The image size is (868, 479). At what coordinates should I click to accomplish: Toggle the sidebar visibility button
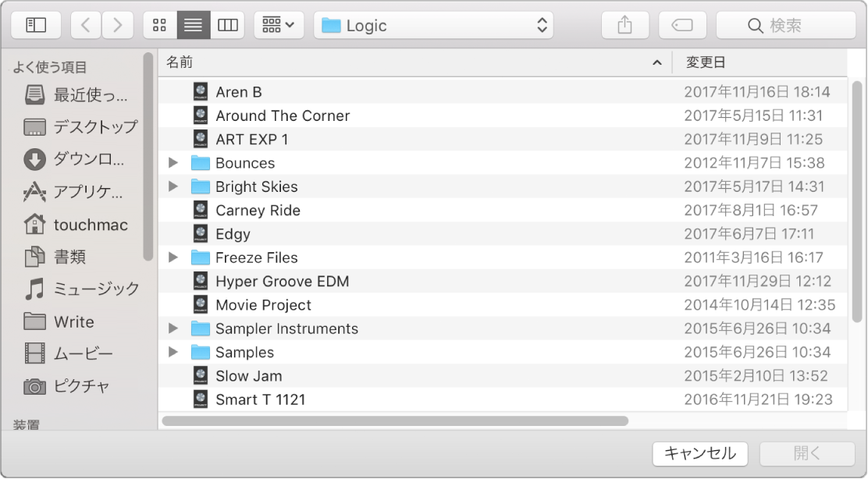click(x=36, y=26)
